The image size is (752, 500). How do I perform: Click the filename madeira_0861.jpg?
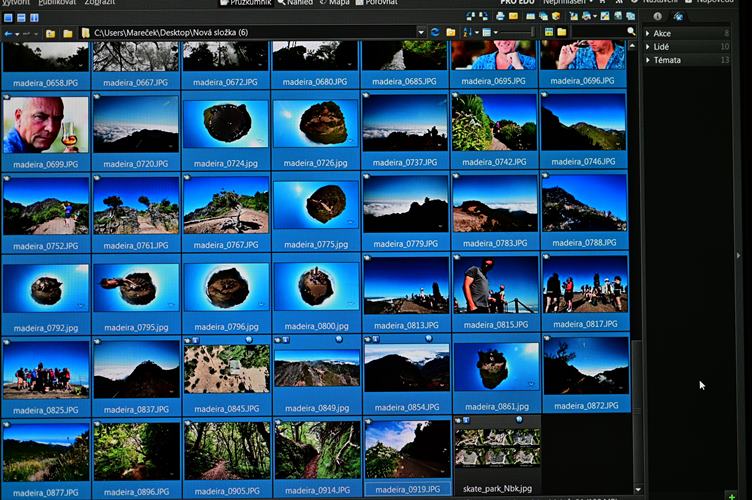497,407
